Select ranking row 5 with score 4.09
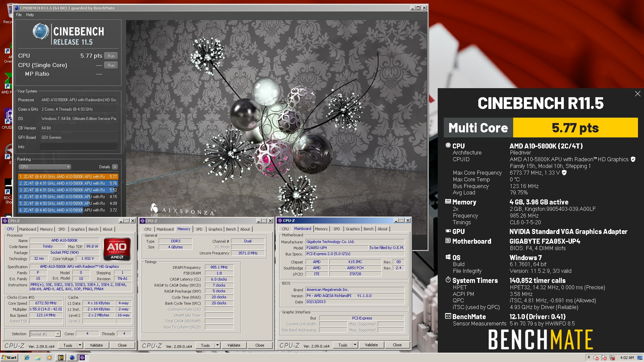 [x=68, y=203]
